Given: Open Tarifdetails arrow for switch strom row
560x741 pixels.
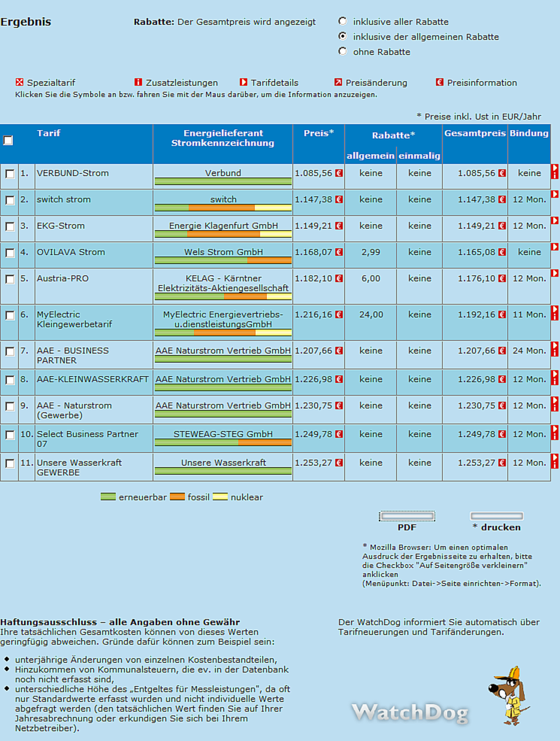Looking at the screenshot, I should [554, 194].
